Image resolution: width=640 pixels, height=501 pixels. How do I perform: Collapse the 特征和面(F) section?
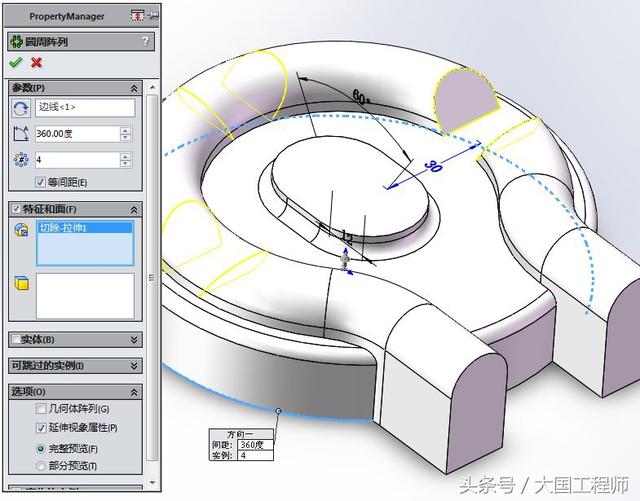[x=134, y=209]
